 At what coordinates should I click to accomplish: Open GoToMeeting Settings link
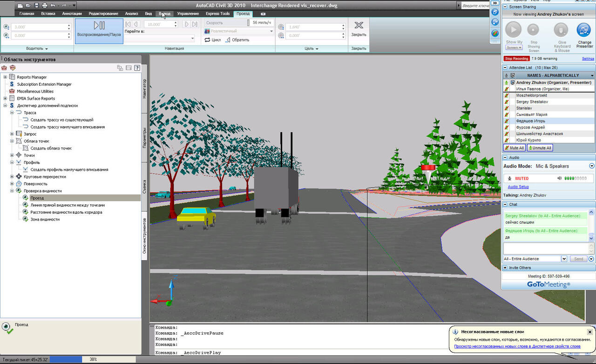click(x=588, y=59)
